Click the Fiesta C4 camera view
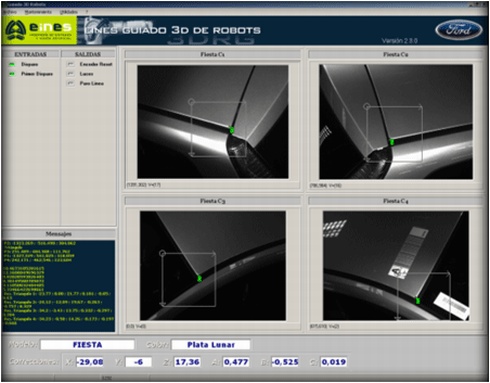490x383 pixels. [396, 266]
